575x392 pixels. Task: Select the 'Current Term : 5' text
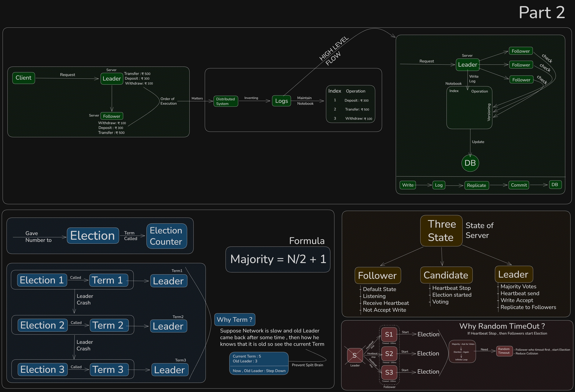247,356
